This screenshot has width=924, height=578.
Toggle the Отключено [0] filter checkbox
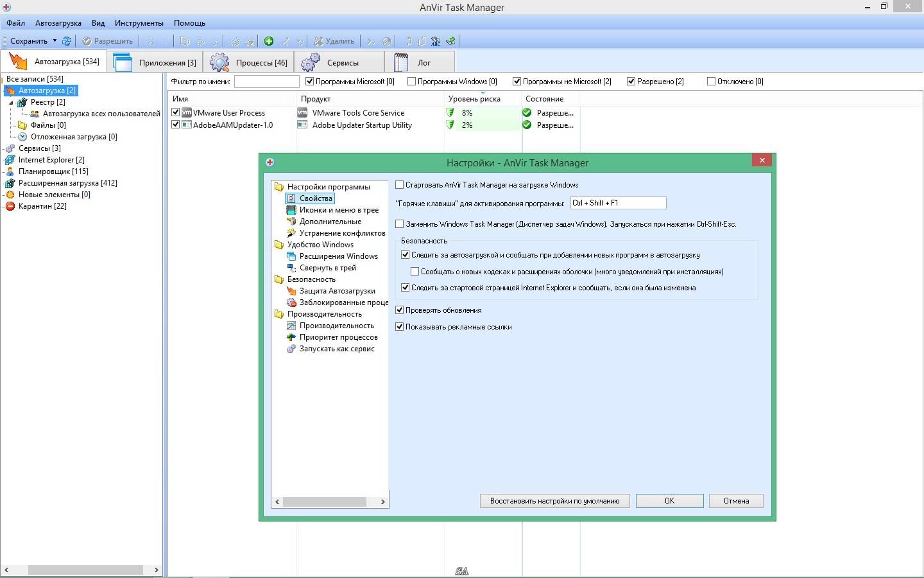[x=711, y=82]
